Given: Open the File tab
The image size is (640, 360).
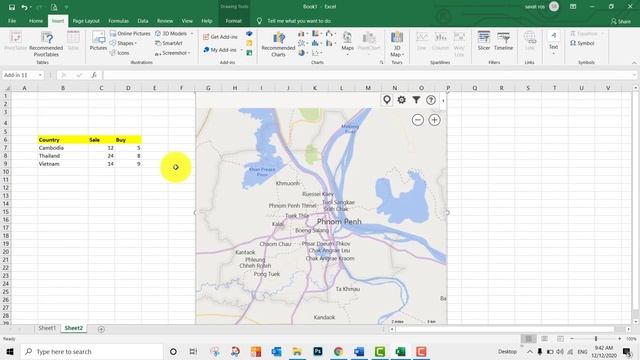Looking at the screenshot, I should pyautogui.click(x=12, y=21).
